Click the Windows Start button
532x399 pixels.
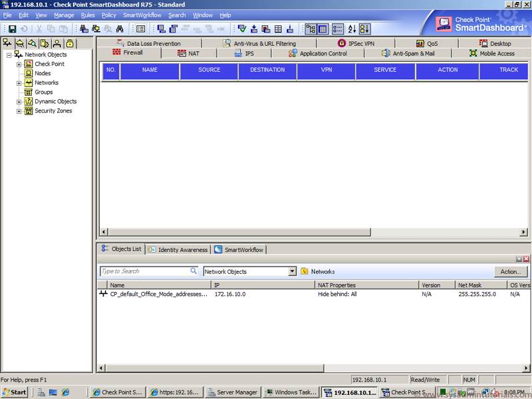15,392
